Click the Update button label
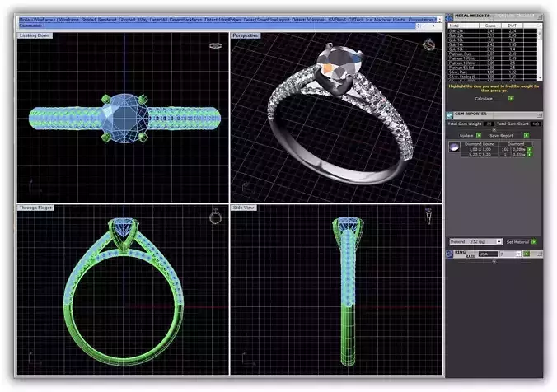Viewport: 557px width, 392px height. (466, 135)
